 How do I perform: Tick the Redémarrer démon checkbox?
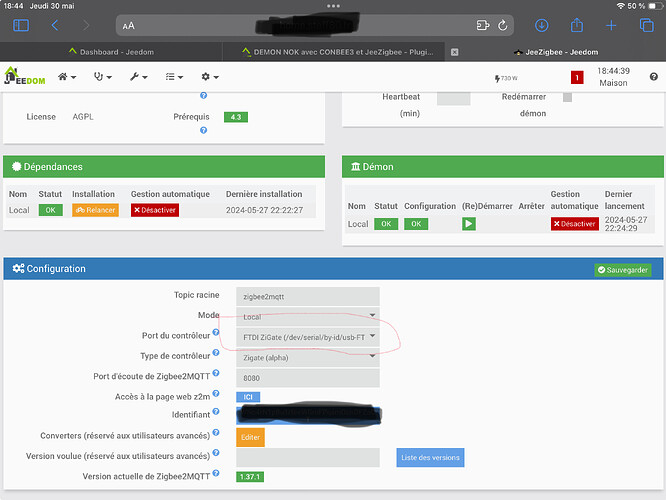(567, 97)
